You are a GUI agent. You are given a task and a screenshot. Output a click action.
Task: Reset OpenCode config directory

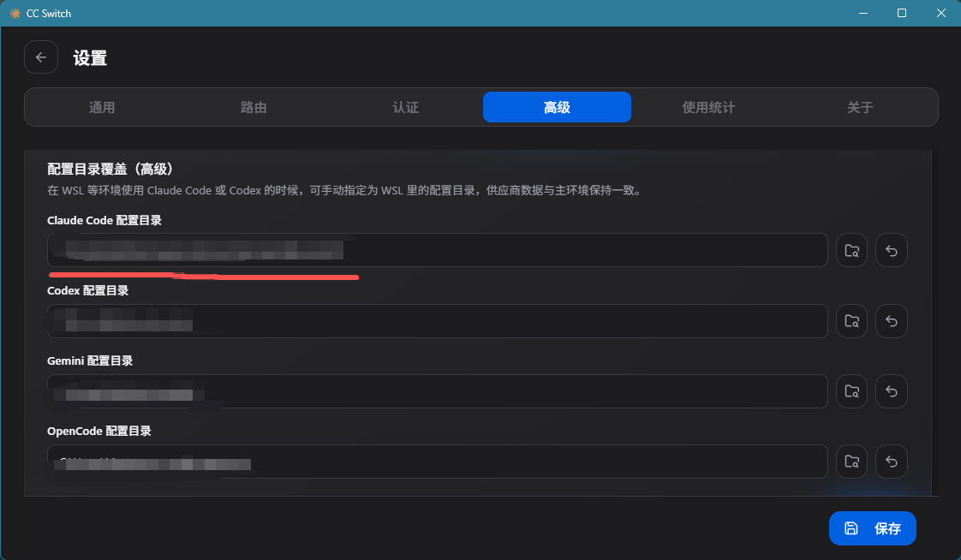coord(891,462)
